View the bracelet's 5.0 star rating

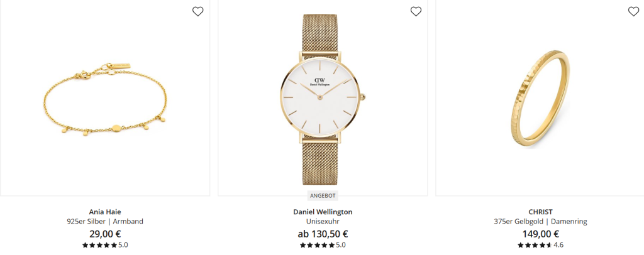point(105,245)
